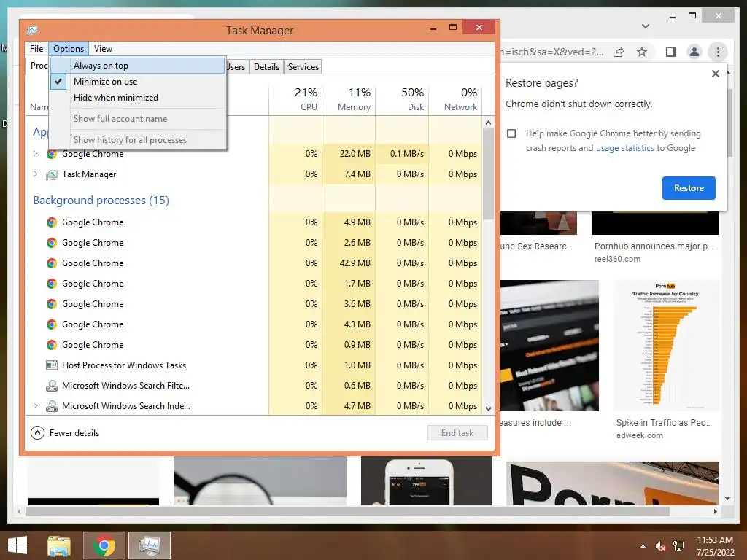Click the End task button
747x560 pixels.
click(x=457, y=433)
